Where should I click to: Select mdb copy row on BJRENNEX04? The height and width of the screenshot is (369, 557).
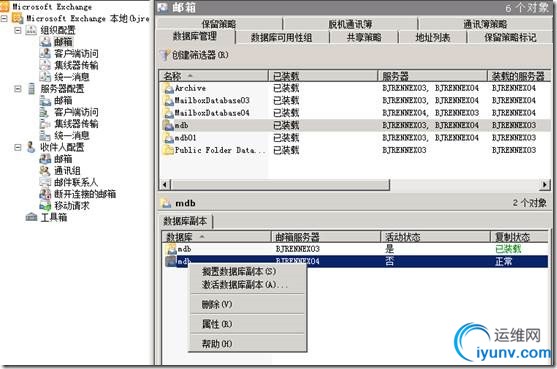[x=356, y=262]
